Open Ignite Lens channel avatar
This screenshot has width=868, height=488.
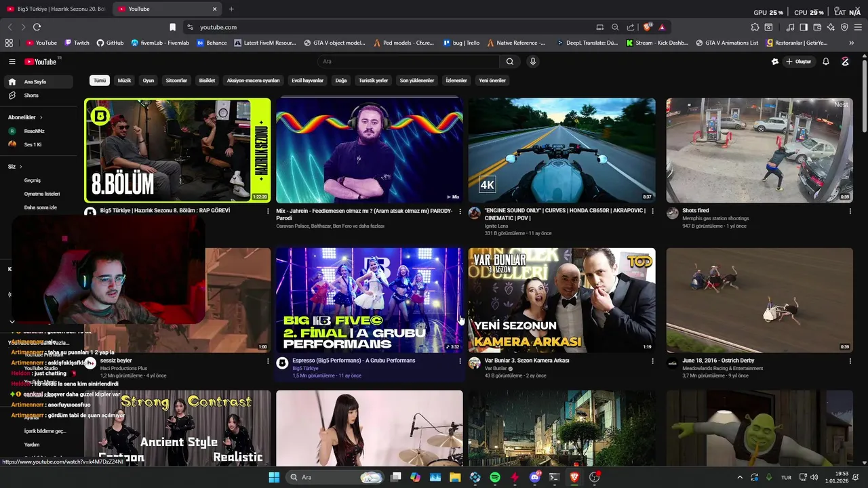(474, 213)
